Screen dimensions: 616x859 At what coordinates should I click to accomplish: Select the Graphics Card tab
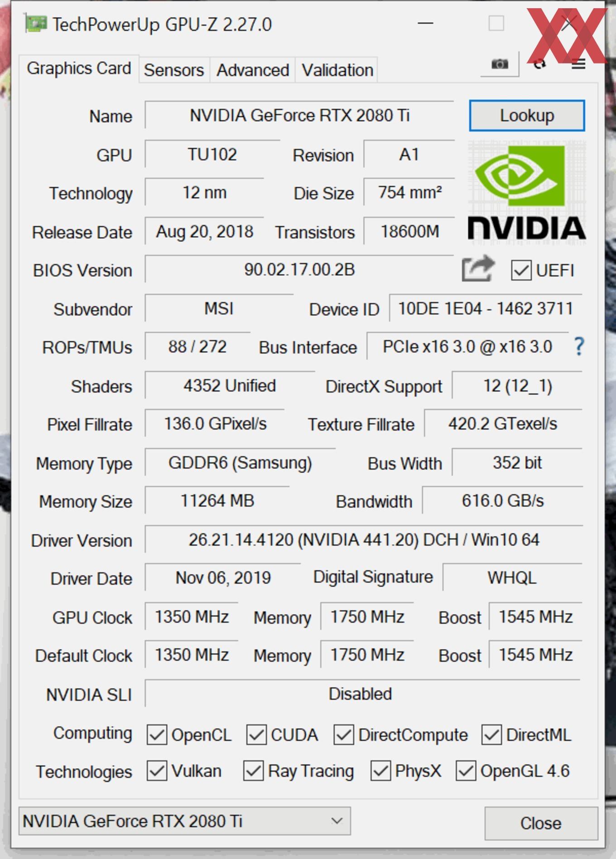point(79,68)
